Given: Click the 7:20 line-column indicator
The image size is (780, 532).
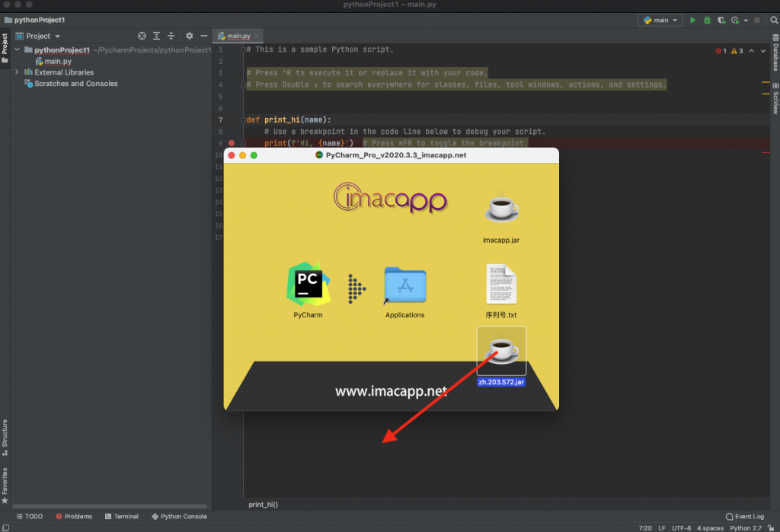Looking at the screenshot, I should tap(645, 528).
